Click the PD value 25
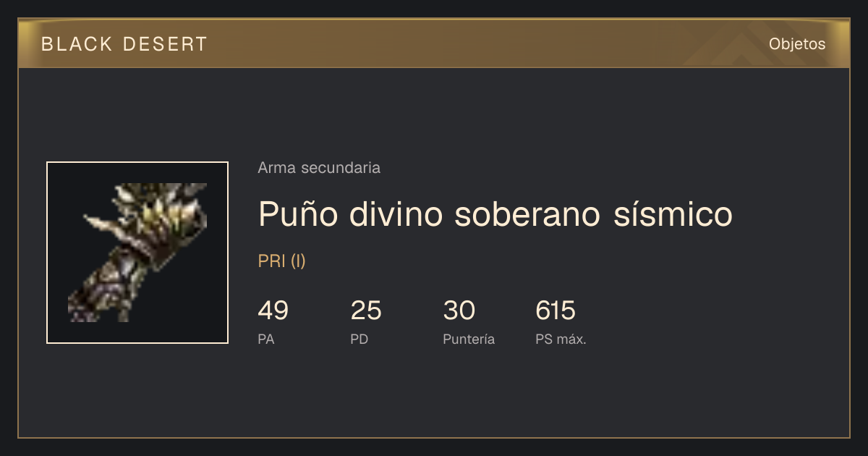868x456 pixels. point(366,311)
